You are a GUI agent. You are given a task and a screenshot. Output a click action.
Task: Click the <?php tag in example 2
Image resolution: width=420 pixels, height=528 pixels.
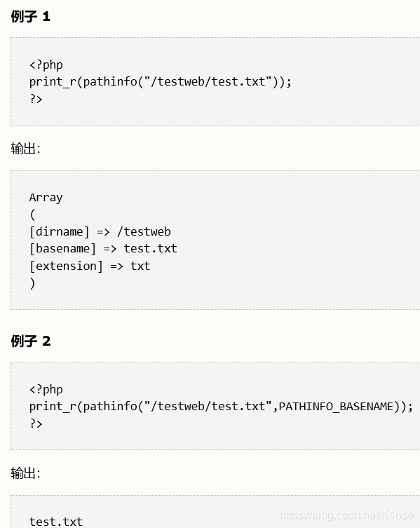[x=46, y=390]
